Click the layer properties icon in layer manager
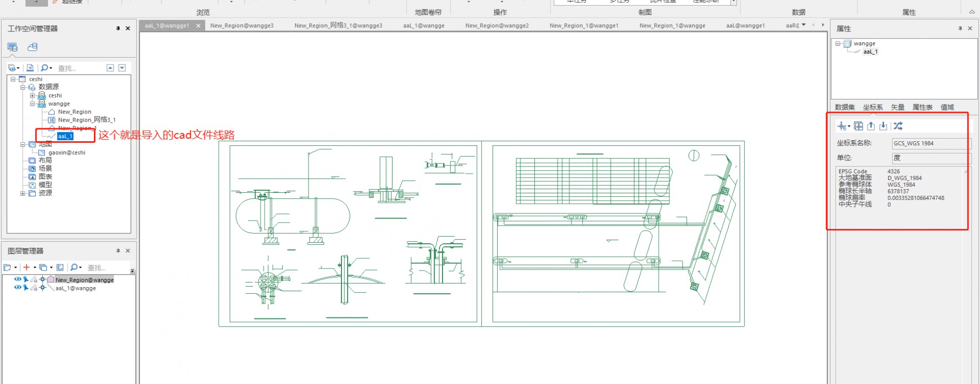The width and height of the screenshot is (980, 384). (x=60, y=267)
